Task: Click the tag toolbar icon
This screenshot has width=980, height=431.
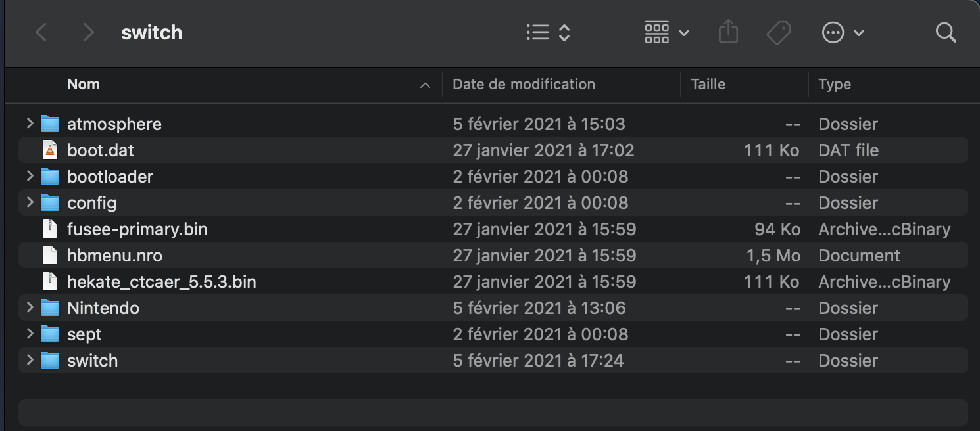Action: tap(778, 32)
